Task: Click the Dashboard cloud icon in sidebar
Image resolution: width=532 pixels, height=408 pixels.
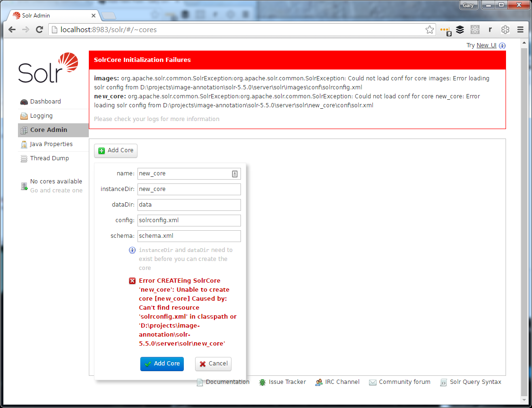Action: (x=24, y=101)
